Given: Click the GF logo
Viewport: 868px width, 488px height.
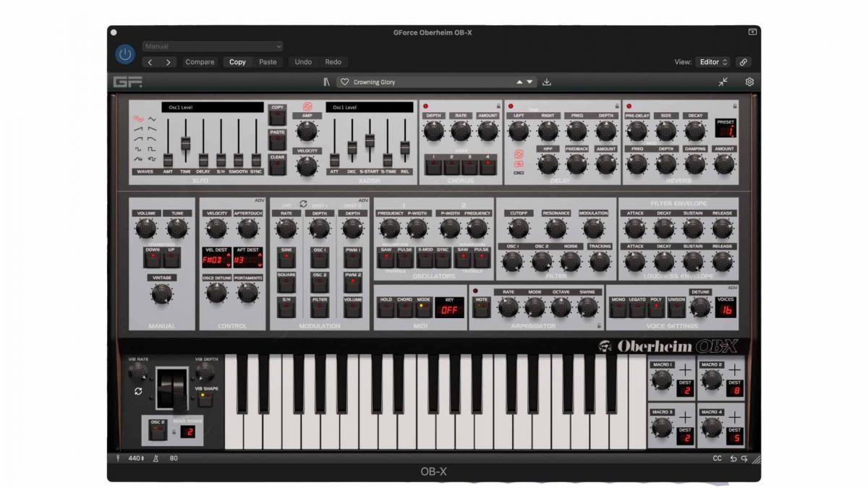Looking at the screenshot, I should 127,82.
